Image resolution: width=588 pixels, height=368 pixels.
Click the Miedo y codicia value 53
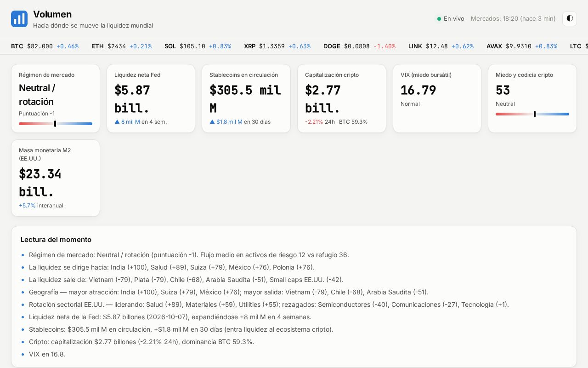click(503, 90)
